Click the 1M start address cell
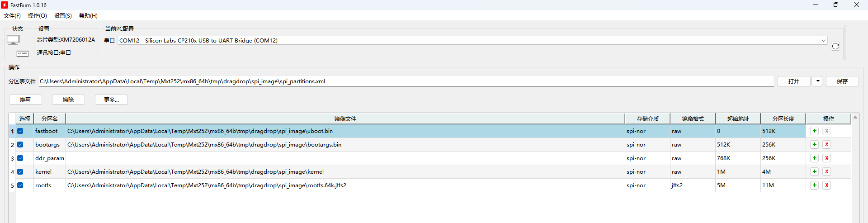 pyautogui.click(x=738, y=172)
